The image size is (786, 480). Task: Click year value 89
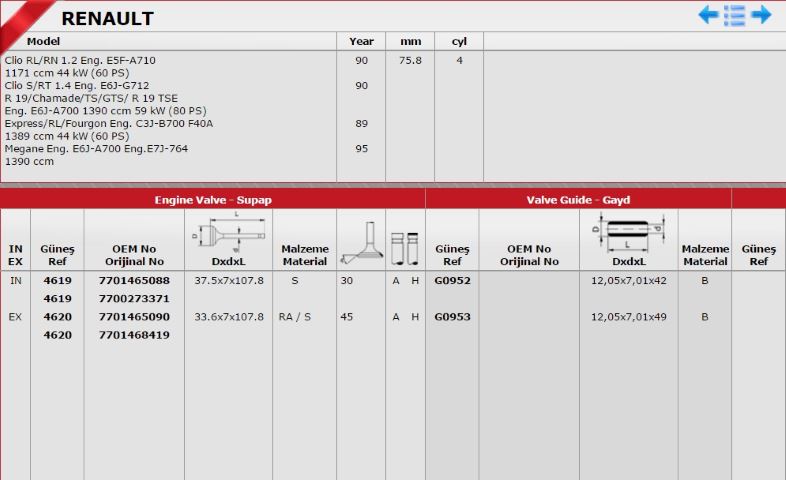coord(361,124)
